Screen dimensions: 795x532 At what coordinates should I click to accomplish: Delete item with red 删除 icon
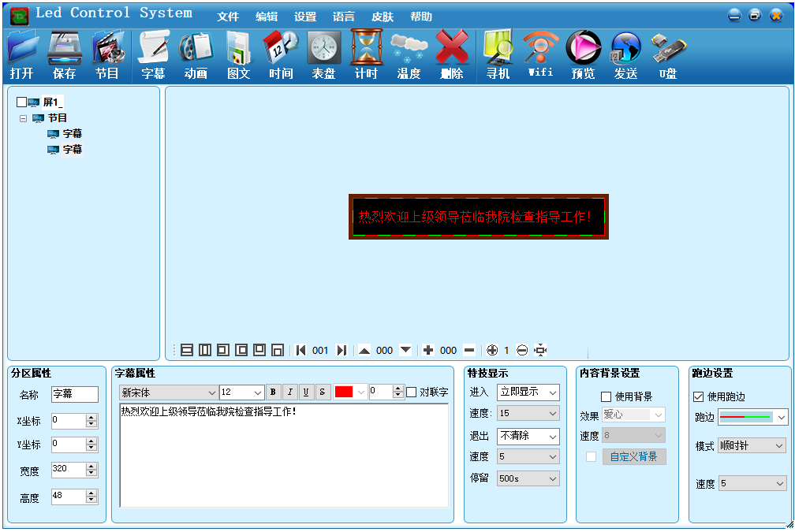pyautogui.click(x=452, y=54)
